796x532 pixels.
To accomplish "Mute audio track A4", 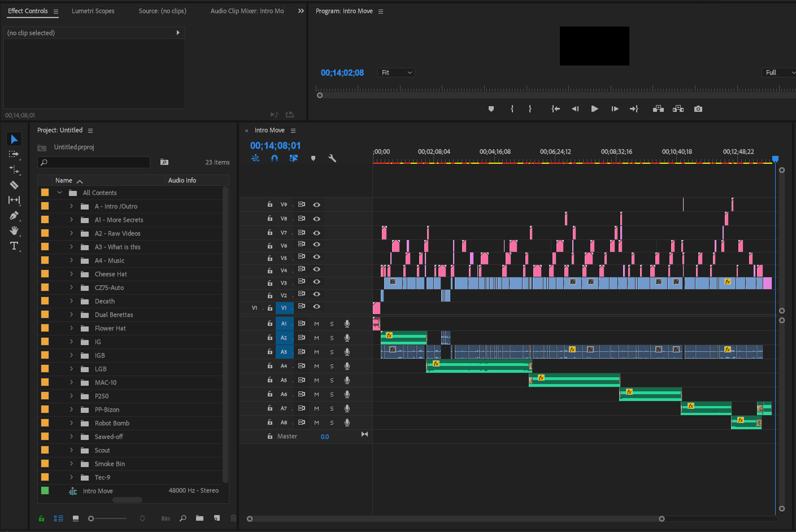I will [316, 367].
